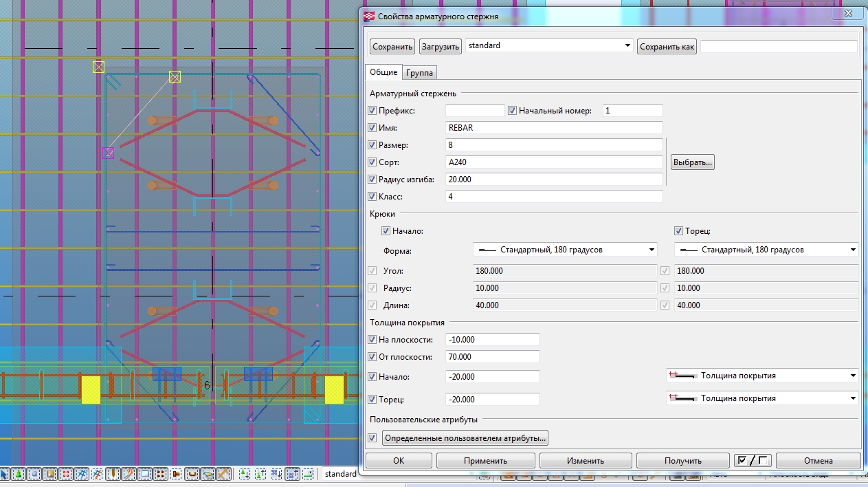Switch to the Группа tab
The image size is (868, 487).
point(419,73)
